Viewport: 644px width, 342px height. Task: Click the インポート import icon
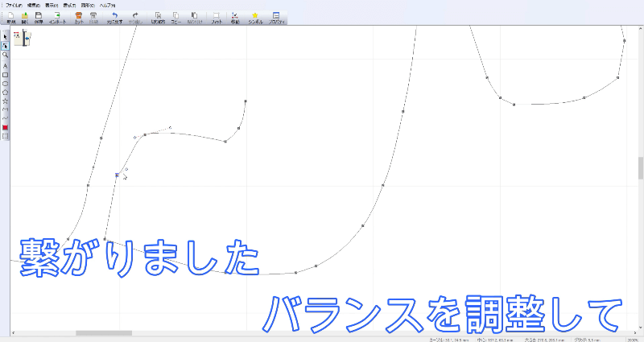tap(57, 18)
